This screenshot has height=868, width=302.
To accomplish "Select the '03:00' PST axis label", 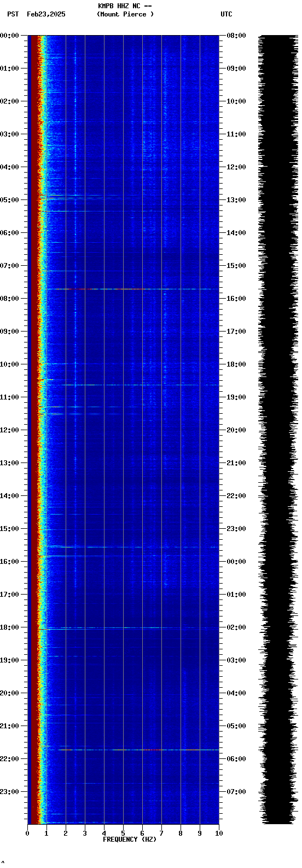I will pos(9,134).
